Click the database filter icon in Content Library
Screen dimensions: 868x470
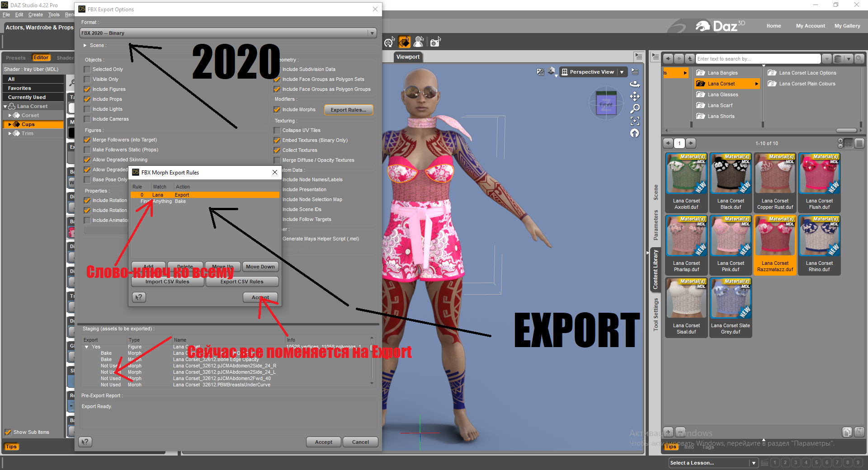tap(838, 59)
